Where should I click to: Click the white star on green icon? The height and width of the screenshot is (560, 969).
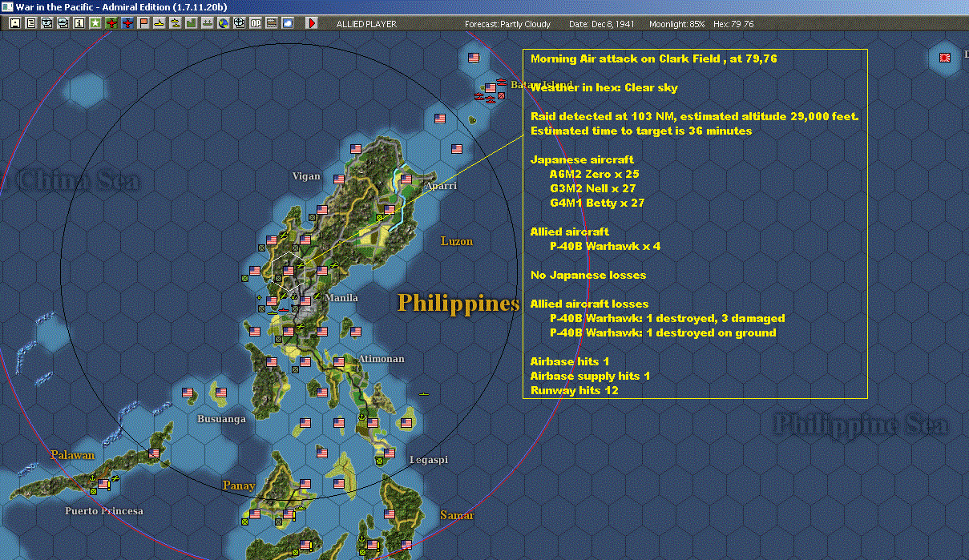(95, 23)
